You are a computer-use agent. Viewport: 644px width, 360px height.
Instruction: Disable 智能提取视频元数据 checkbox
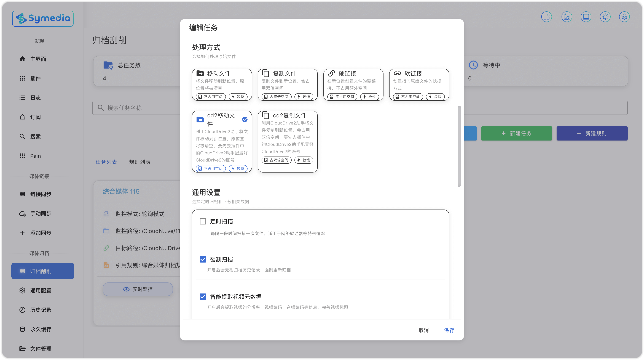[203, 297]
